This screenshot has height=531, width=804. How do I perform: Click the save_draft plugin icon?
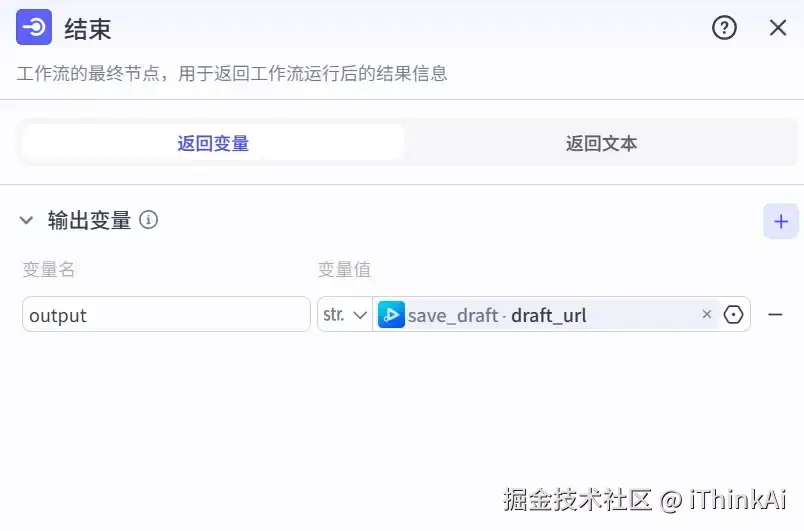[x=391, y=315]
